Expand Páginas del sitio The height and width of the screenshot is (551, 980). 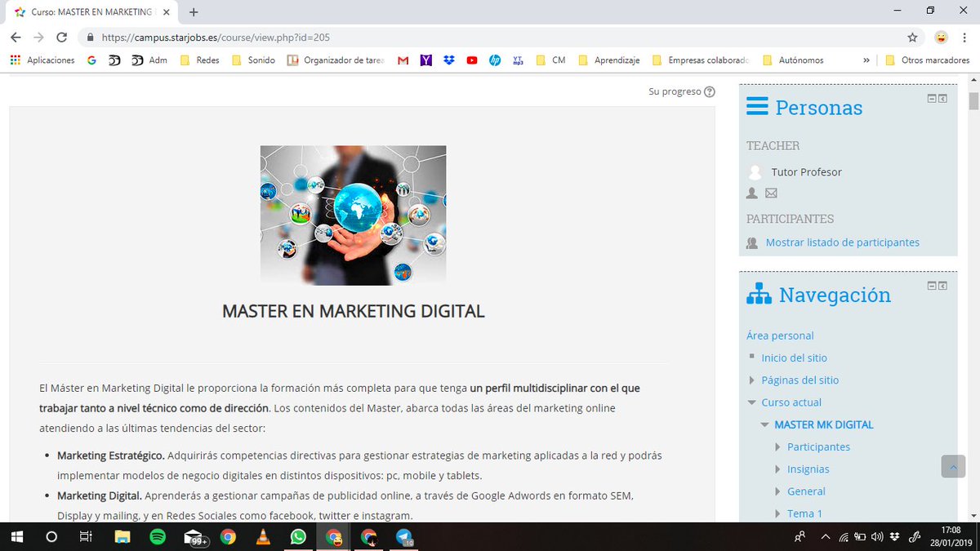(x=751, y=380)
